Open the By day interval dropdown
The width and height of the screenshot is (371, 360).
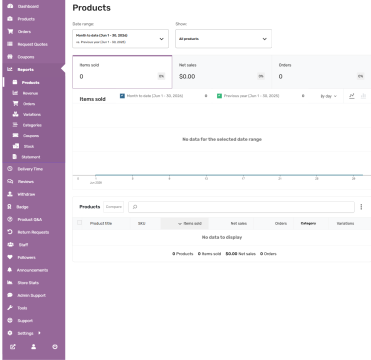(x=329, y=96)
